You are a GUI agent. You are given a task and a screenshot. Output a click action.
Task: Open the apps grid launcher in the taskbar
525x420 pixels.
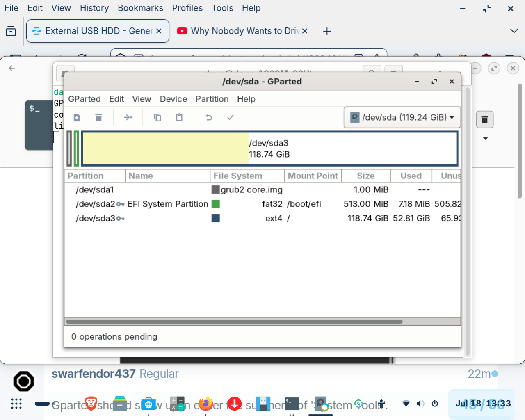click(16, 404)
